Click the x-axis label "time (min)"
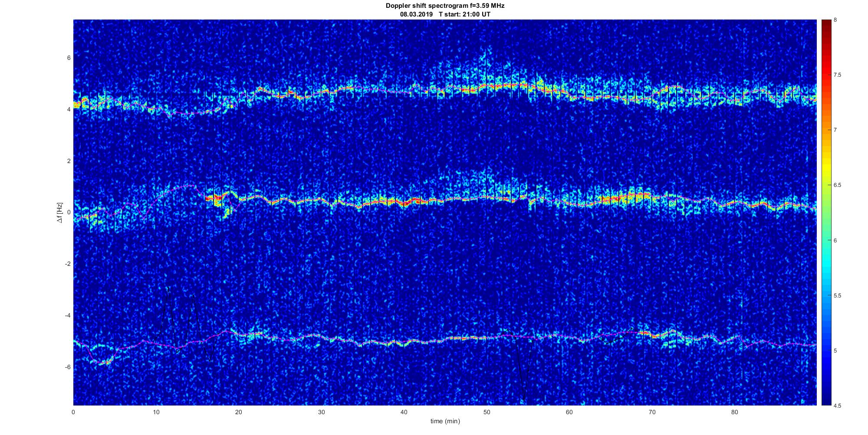 [445, 421]
